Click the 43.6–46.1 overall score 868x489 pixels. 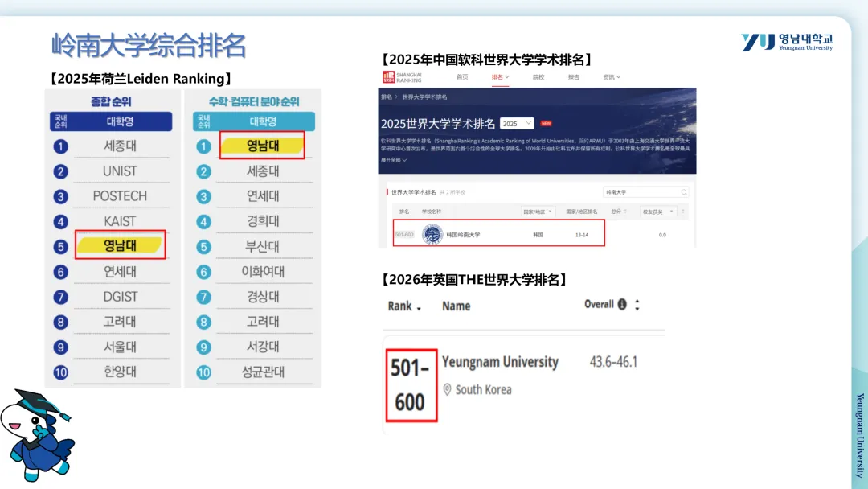613,362
